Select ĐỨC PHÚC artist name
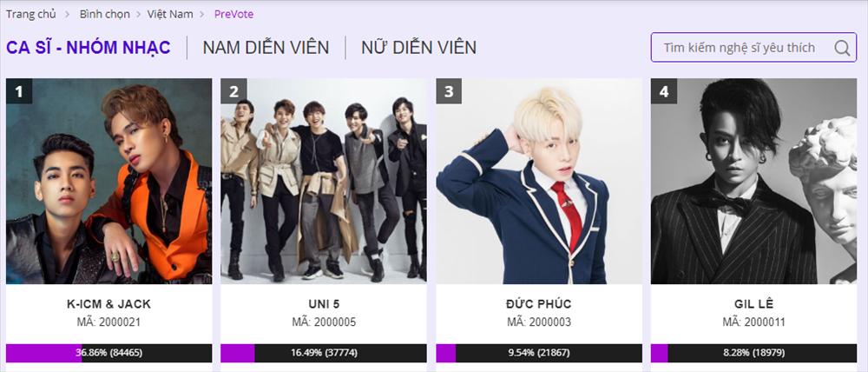This screenshot has height=372, width=868. 539,304
